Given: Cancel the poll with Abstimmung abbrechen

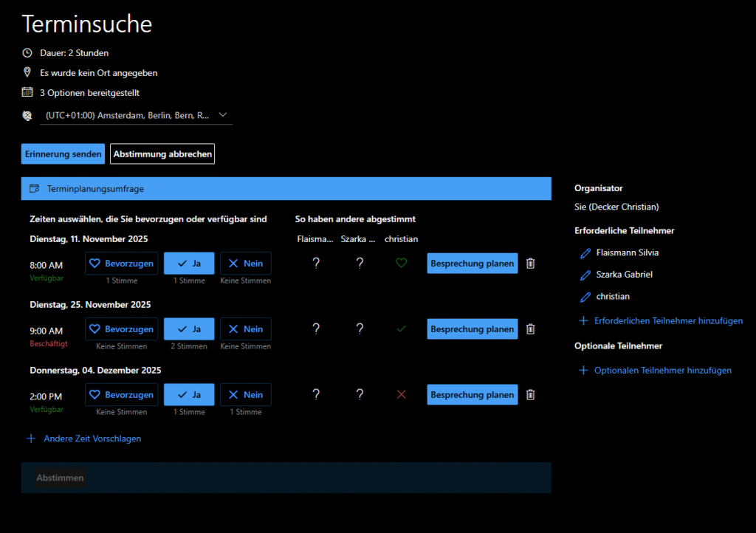Looking at the screenshot, I should coord(162,154).
